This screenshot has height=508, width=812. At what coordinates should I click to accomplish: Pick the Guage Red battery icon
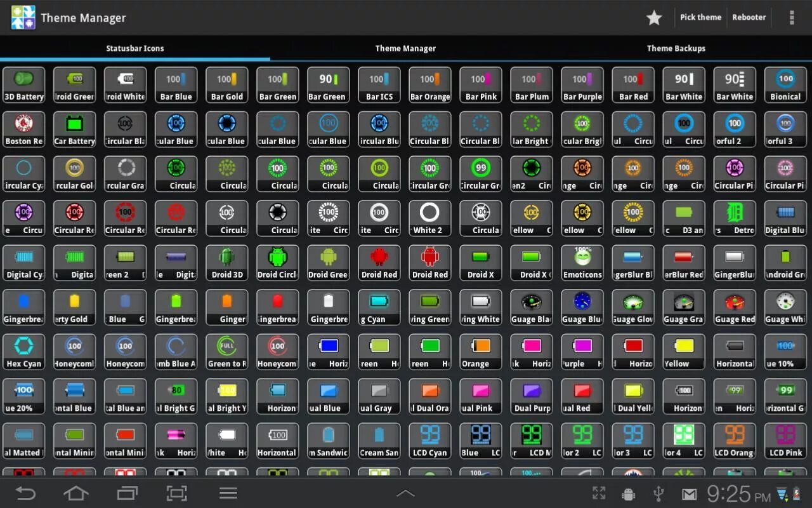point(735,307)
